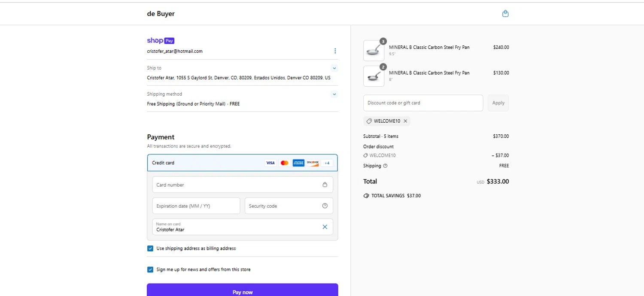Open the security code help icon
Screen dimensions: 644x296
tap(325, 206)
